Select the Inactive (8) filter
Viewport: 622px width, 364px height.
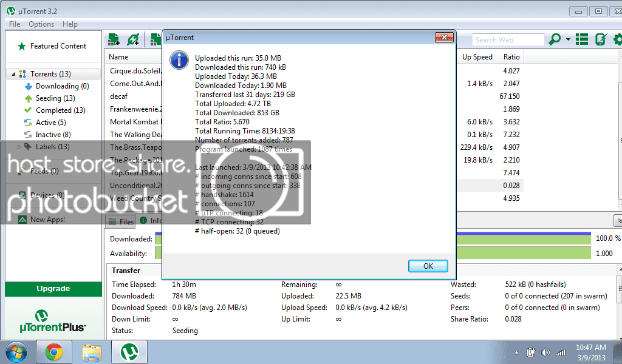(x=53, y=135)
